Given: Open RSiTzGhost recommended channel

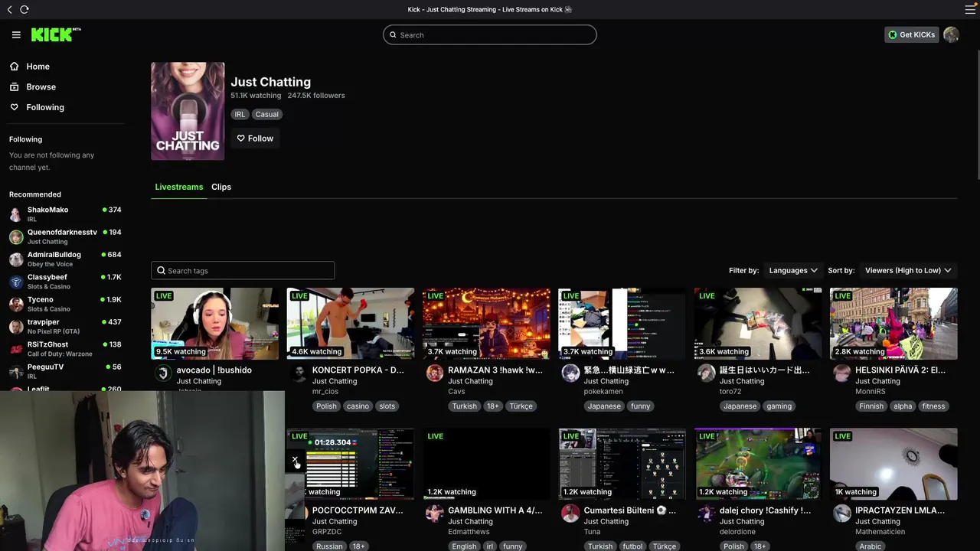Looking at the screenshot, I should 65,349.
